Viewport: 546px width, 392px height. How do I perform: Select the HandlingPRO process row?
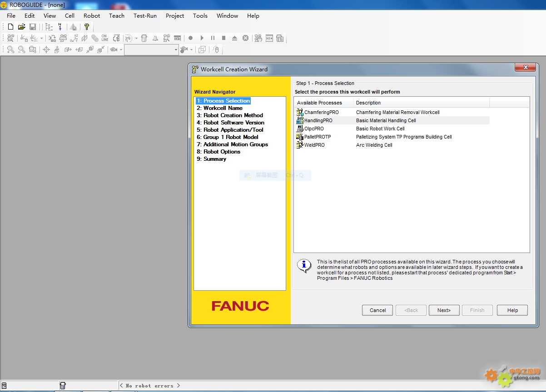coord(392,120)
